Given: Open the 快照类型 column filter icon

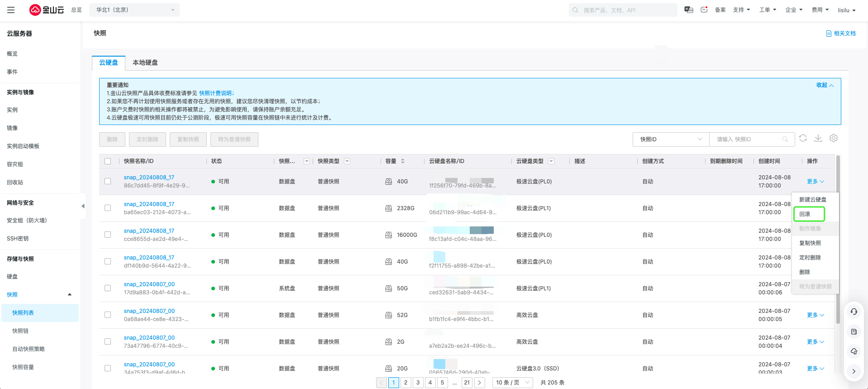Looking at the screenshot, I should point(347,161).
